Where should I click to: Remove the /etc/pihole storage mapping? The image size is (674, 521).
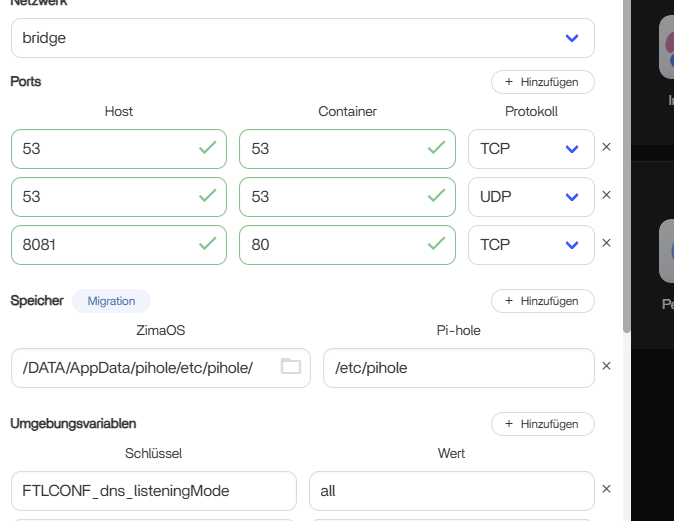(606, 367)
